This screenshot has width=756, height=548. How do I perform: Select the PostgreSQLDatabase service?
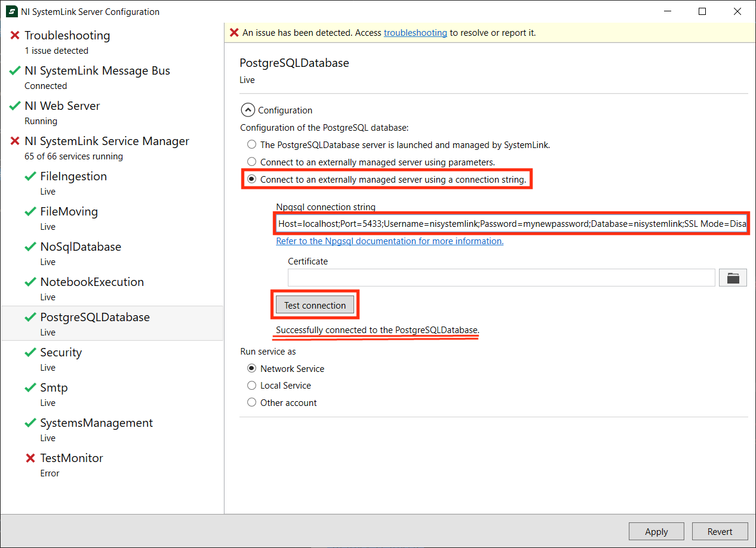(x=112, y=324)
